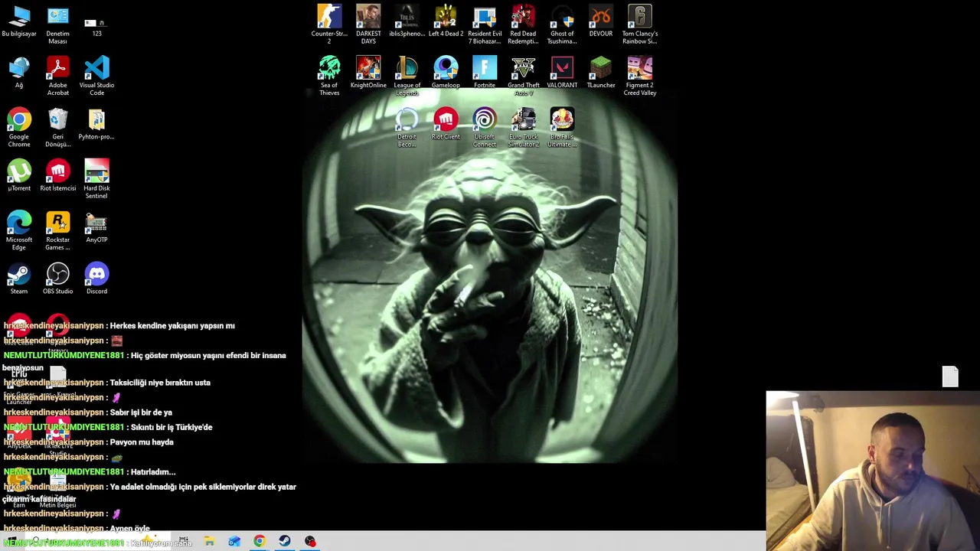980x551 pixels.
Task: Open the Ağ network icon
Action: [x=19, y=73]
